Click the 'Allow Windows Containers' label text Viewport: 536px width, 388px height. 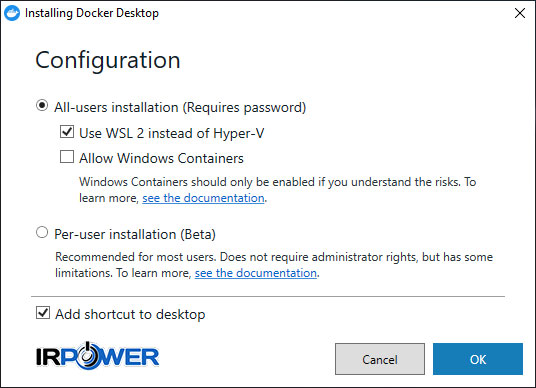(x=161, y=158)
